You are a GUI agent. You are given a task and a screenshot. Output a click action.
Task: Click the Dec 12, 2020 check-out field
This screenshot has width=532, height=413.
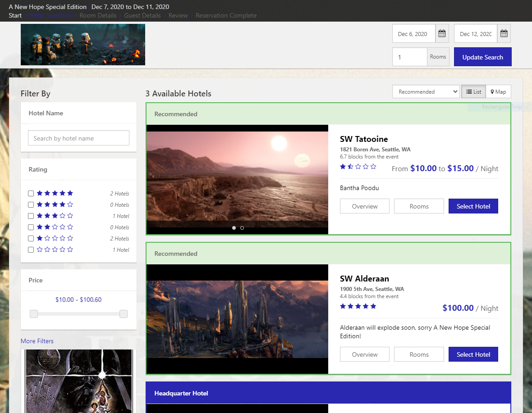pos(475,33)
